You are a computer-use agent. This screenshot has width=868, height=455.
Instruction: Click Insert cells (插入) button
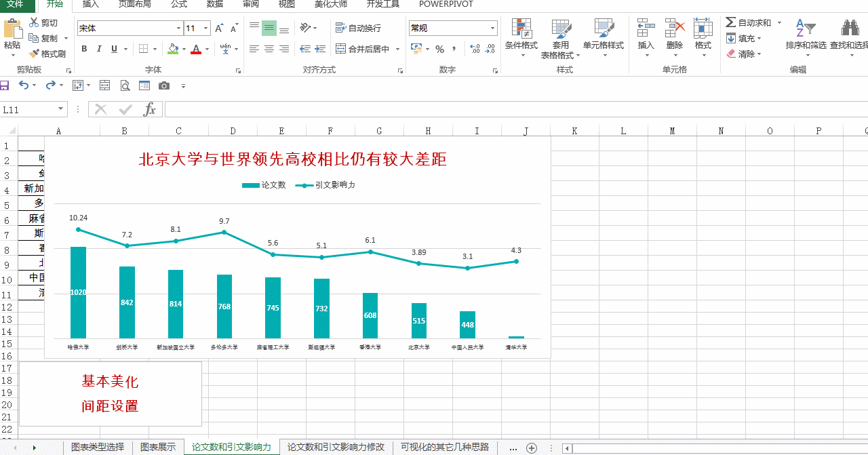646,37
